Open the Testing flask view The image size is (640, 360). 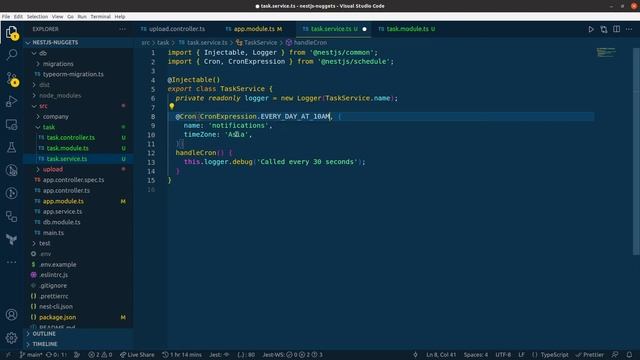11,147
